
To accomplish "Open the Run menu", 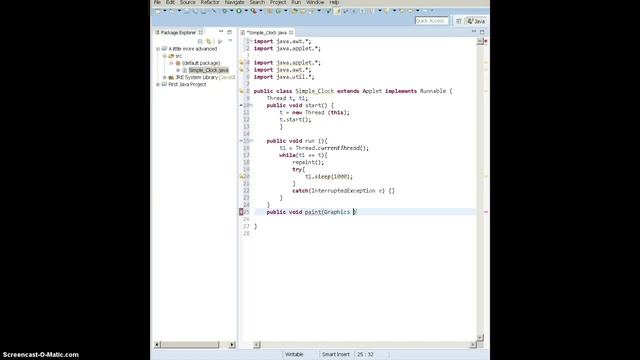I will 296,2.
